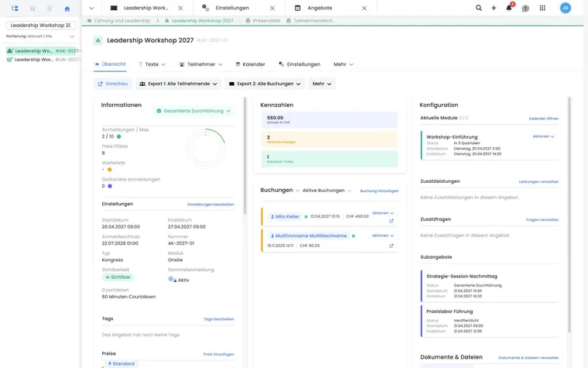Toggle the Sammelanmeldung Aktiv checkbox

[171, 279]
